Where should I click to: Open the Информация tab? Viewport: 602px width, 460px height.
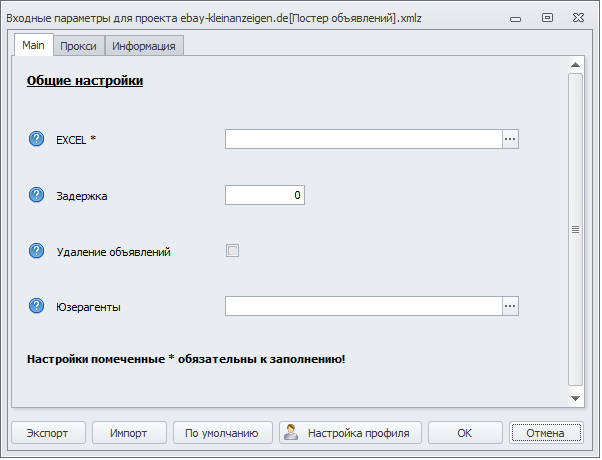(x=144, y=46)
